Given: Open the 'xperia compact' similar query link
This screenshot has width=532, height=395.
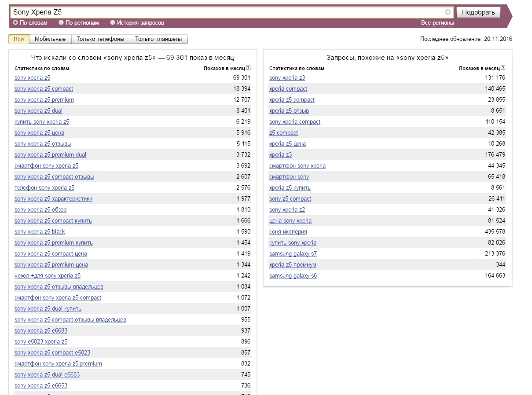Looking at the screenshot, I should click(x=288, y=89).
